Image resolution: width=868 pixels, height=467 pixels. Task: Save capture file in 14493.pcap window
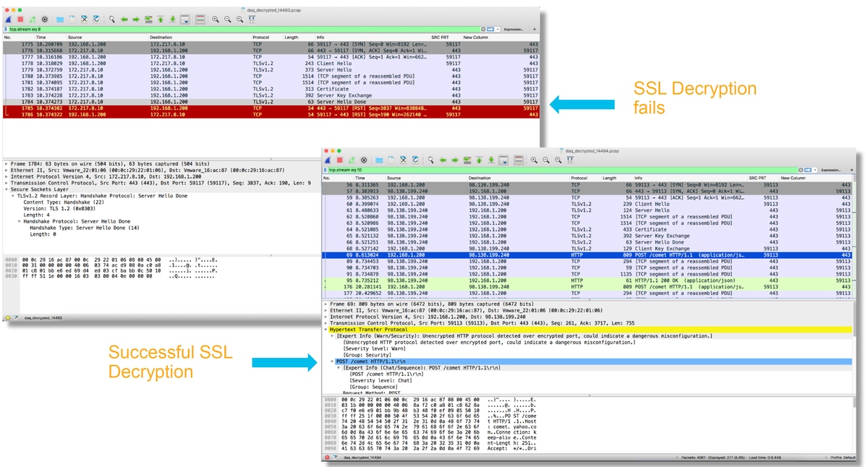click(x=72, y=20)
